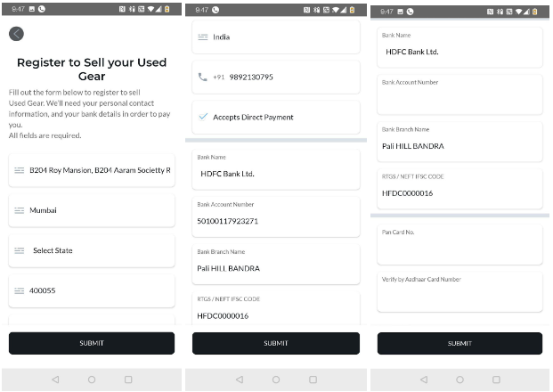The width and height of the screenshot is (553, 392).
Task: Click the list icon beside 400055
Action: 19,290
